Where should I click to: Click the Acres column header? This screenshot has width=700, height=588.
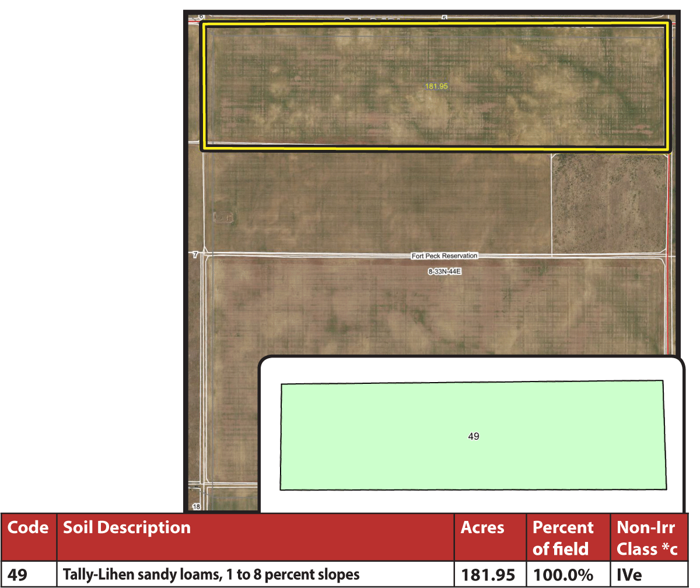[x=482, y=528]
